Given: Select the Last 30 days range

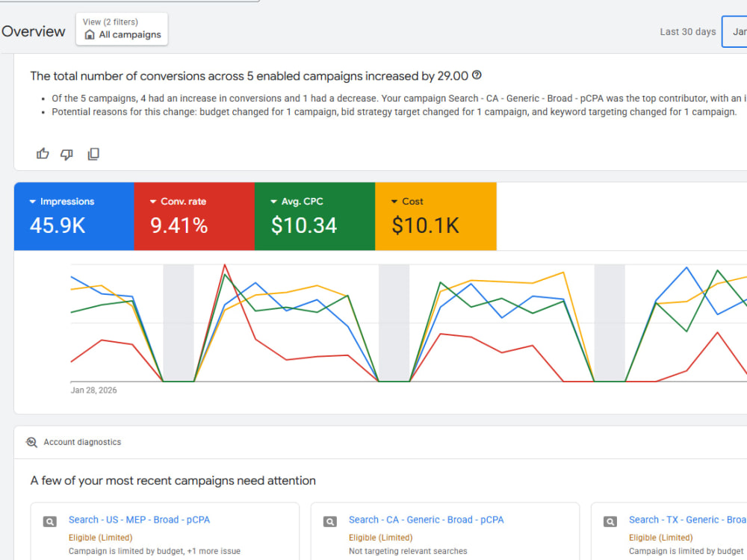Looking at the screenshot, I should [x=687, y=32].
